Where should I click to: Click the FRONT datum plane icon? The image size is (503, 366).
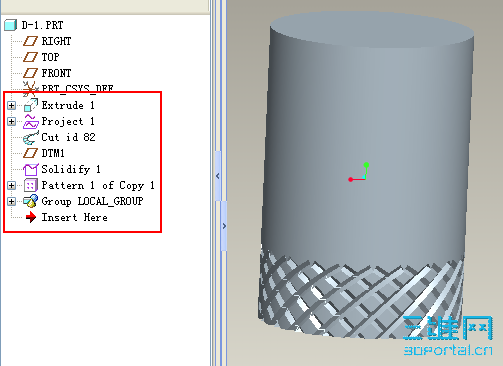pyautogui.click(x=30, y=73)
